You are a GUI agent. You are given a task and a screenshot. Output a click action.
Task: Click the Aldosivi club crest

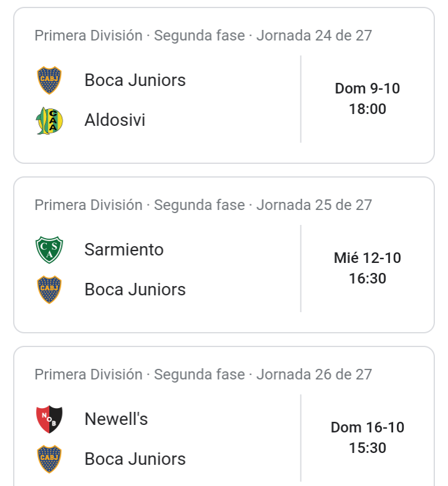click(49, 120)
